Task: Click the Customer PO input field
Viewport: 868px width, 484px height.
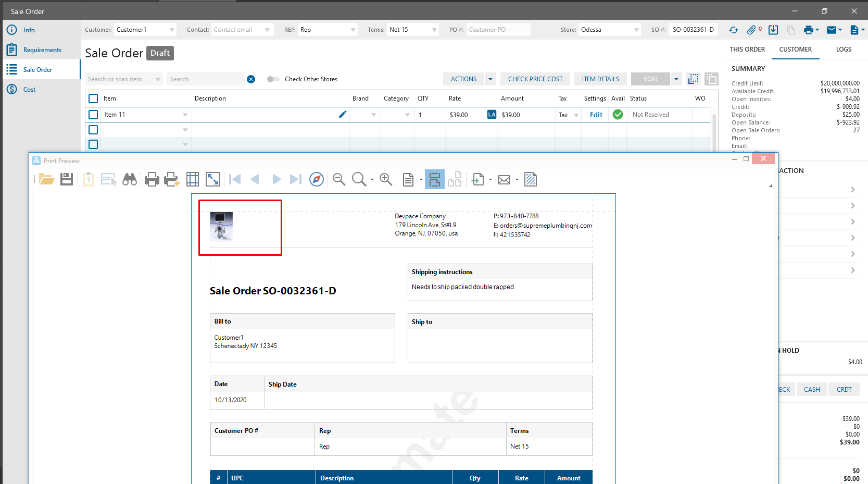Action: coord(498,30)
